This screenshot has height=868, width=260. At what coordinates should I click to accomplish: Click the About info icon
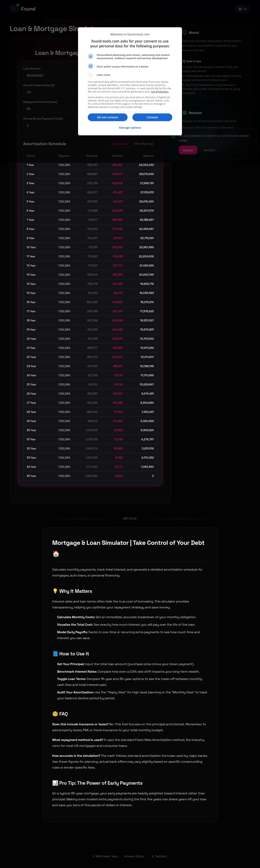pos(185,33)
